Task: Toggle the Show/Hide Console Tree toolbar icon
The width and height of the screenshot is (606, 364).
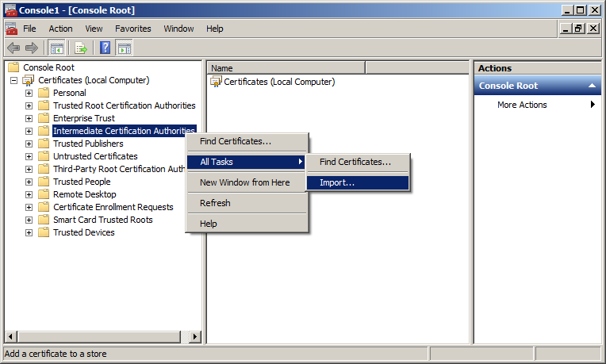Action: (x=56, y=48)
